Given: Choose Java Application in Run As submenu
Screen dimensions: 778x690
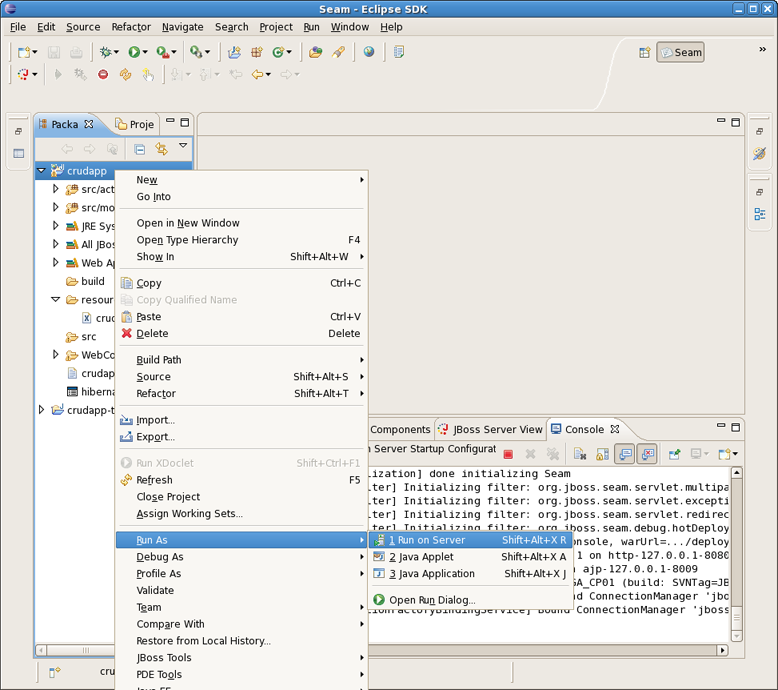Looking at the screenshot, I should click(469, 573).
